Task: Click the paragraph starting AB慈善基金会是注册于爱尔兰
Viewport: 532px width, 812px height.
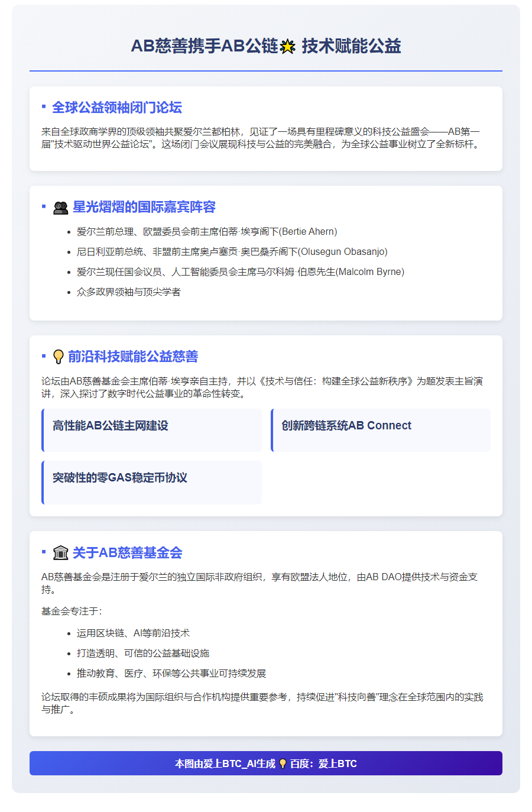Action: click(259, 583)
